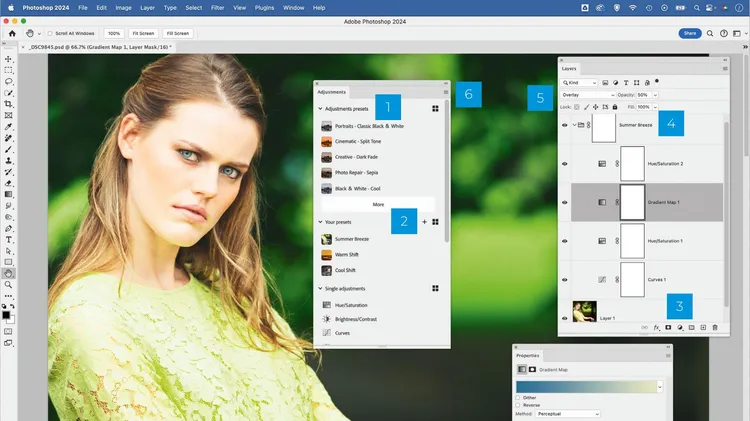Viewport: 750px width, 421px height.
Task: Select the Type tool
Action: [9, 240]
